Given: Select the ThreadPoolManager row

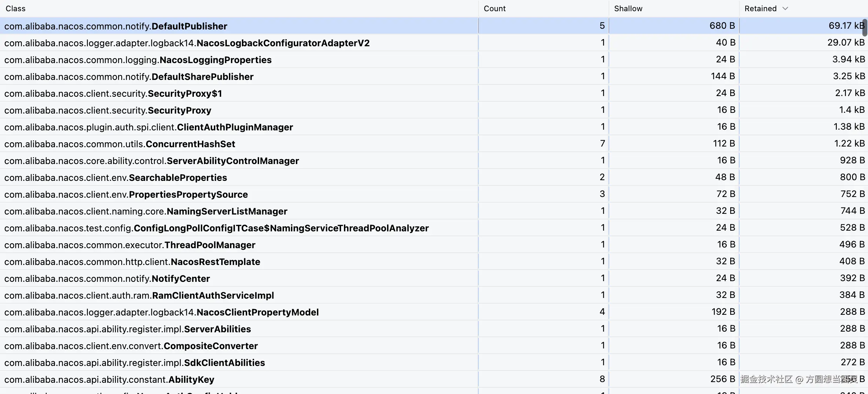Looking at the screenshot, I should click(434, 244).
